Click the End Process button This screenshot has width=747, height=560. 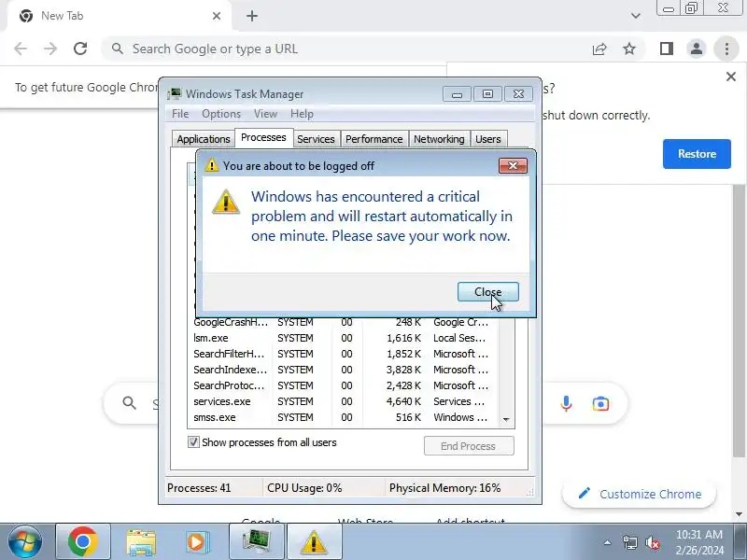pyautogui.click(x=469, y=446)
